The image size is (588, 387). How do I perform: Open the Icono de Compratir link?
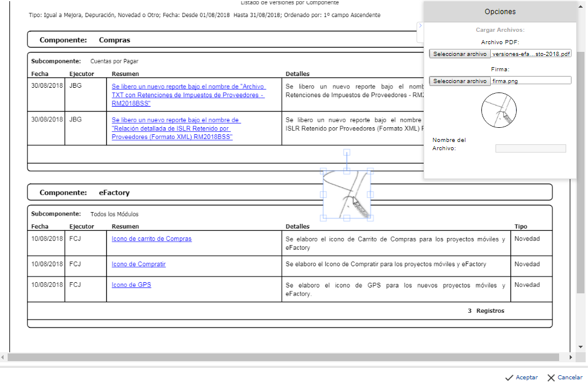point(138,264)
